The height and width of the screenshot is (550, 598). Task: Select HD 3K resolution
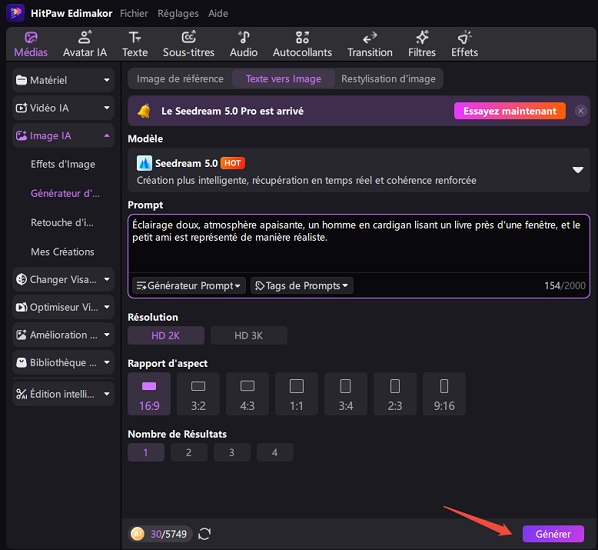(249, 336)
